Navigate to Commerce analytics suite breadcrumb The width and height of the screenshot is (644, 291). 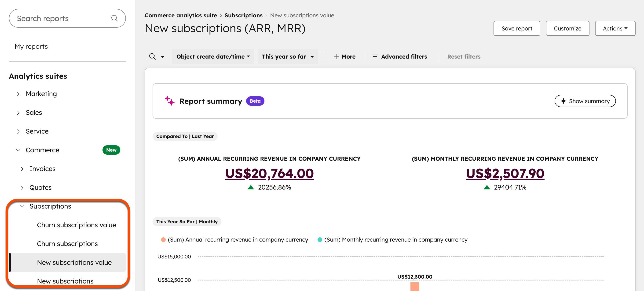click(180, 15)
